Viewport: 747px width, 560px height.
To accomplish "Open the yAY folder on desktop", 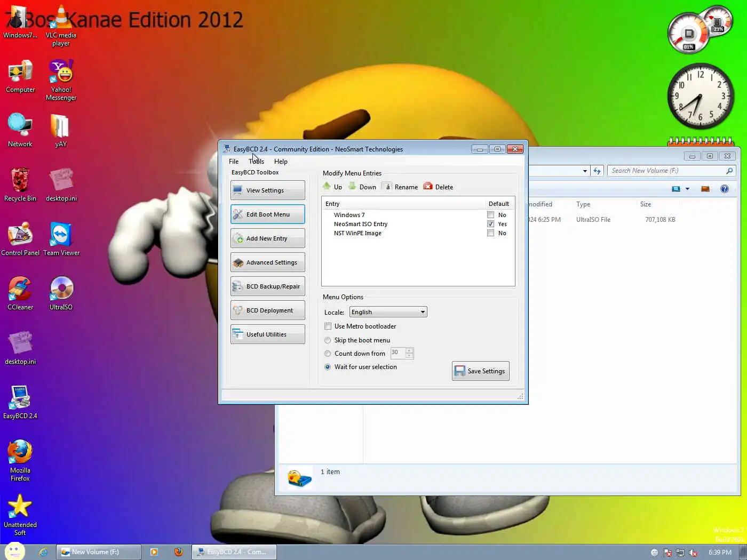I will tap(61, 131).
